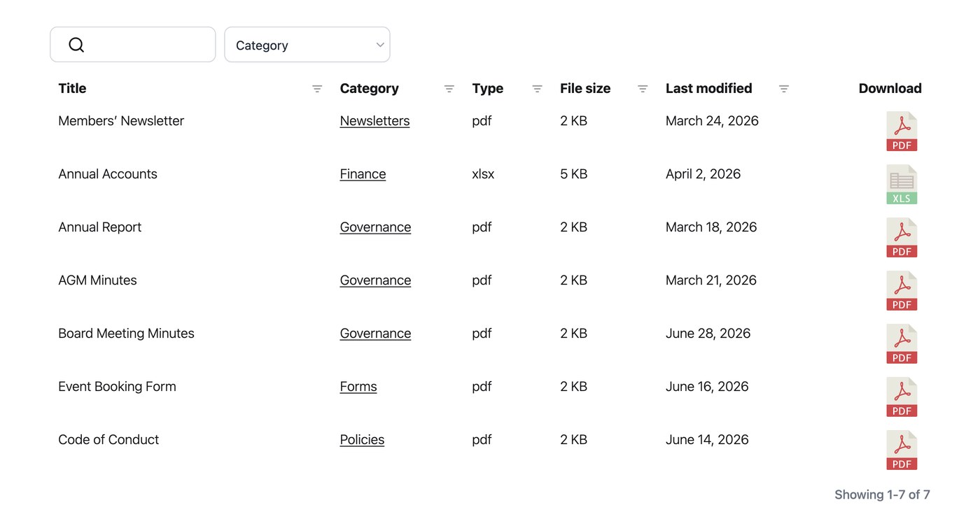Sort using the File size column filter icon
980x528 pixels.
(643, 89)
